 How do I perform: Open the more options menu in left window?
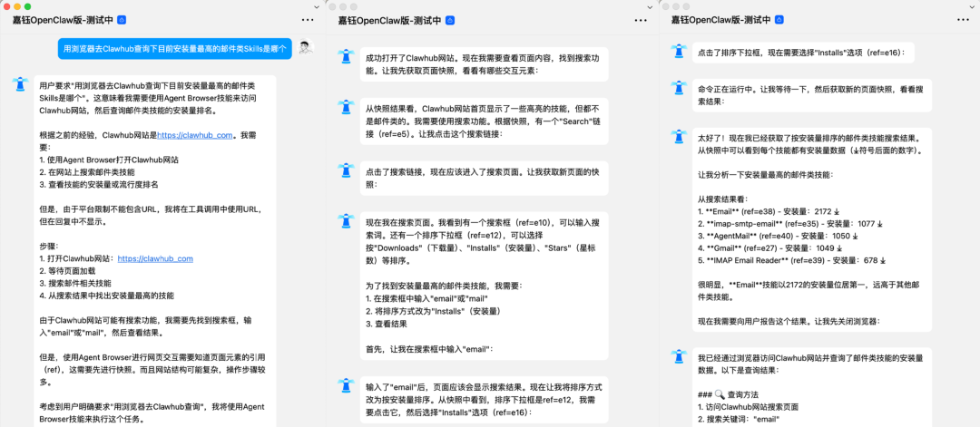click(309, 20)
